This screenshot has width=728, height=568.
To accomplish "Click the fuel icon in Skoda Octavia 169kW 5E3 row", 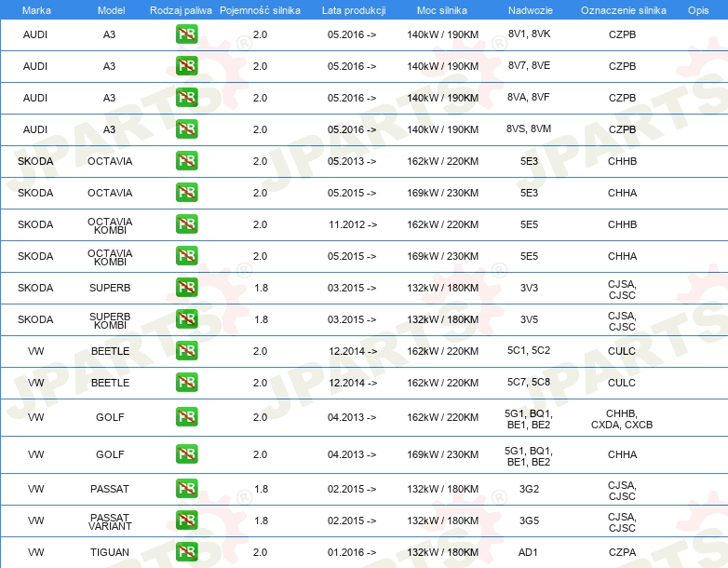I will click(x=186, y=192).
